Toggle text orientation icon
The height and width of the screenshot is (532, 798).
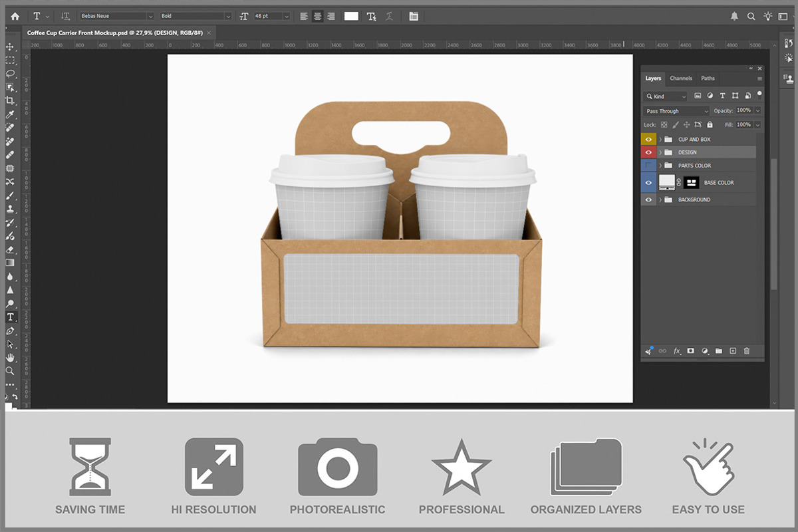pyautogui.click(x=65, y=16)
